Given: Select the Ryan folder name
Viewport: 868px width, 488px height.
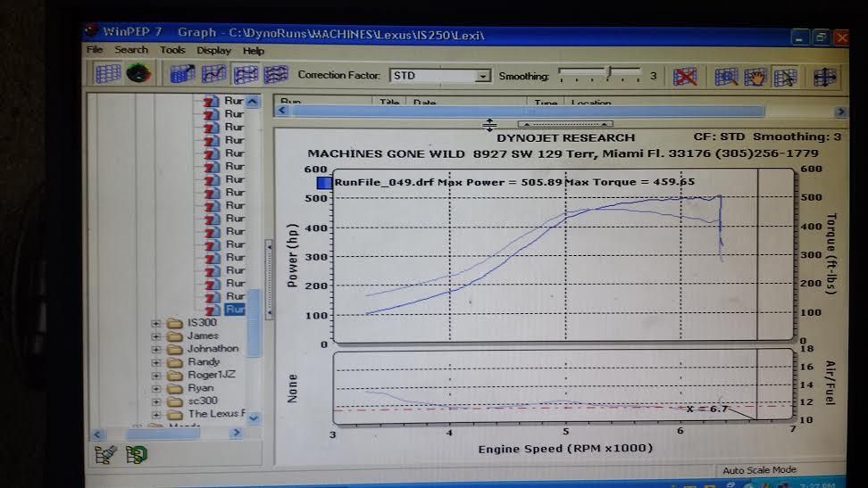Looking at the screenshot, I should point(200,388).
